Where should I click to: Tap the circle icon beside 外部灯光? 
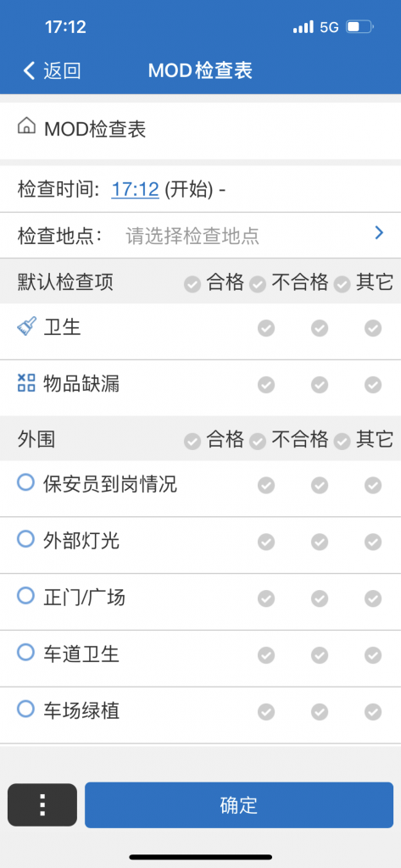26,538
